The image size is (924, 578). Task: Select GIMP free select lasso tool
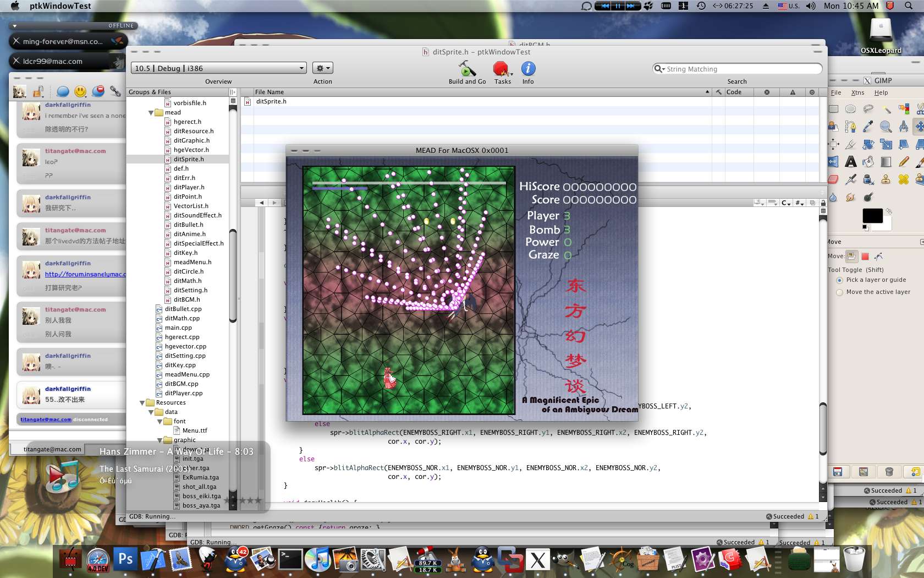click(868, 108)
